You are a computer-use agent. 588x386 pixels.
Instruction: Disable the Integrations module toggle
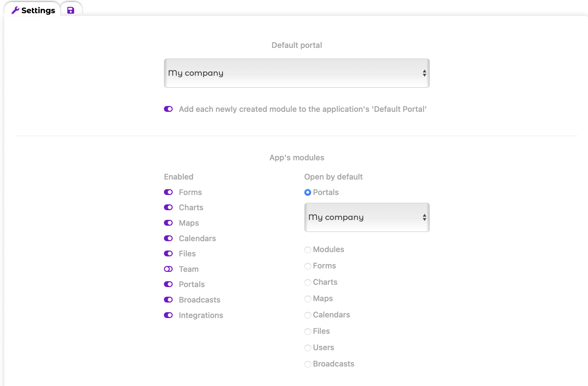coord(168,315)
